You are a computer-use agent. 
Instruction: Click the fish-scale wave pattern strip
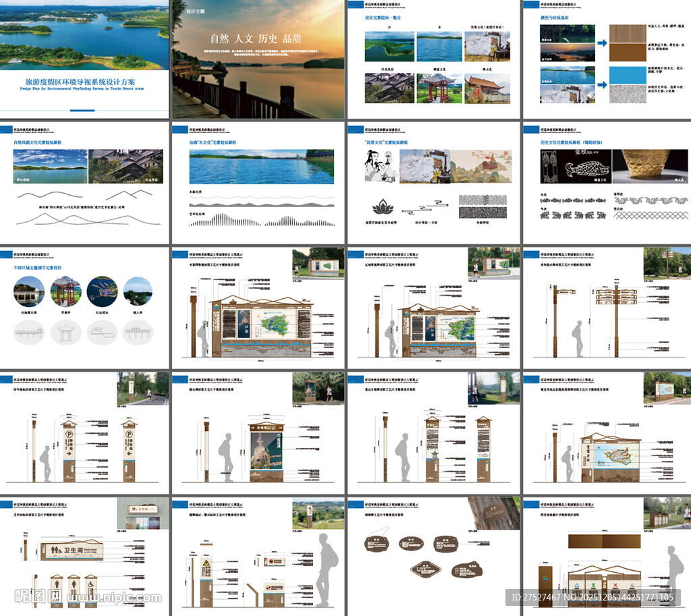click(x=651, y=215)
